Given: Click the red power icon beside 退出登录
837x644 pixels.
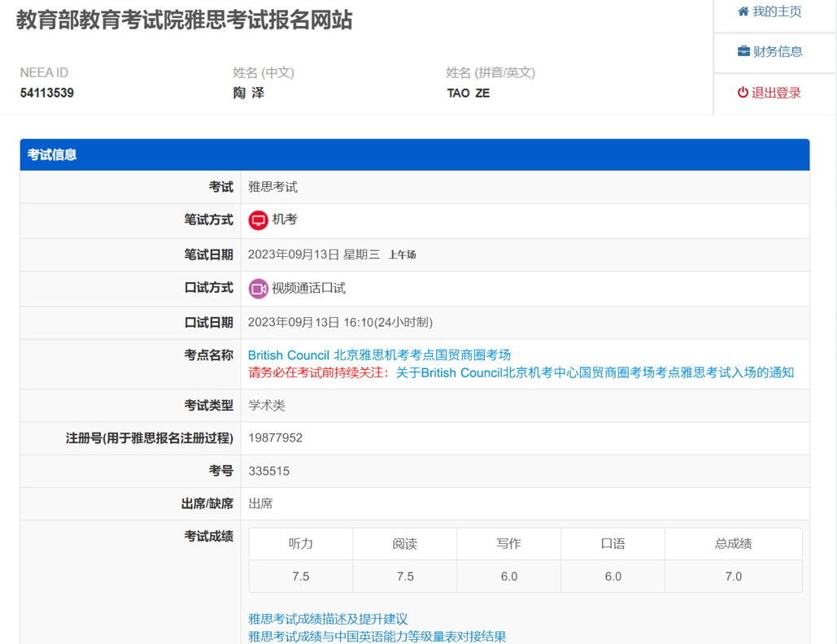Looking at the screenshot, I should [x=743, y=93].
